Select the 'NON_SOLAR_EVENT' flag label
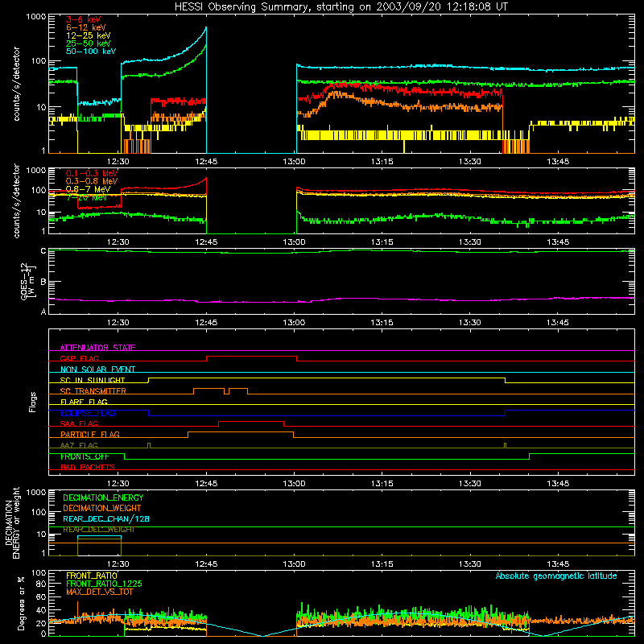 [x=97, y=369]
